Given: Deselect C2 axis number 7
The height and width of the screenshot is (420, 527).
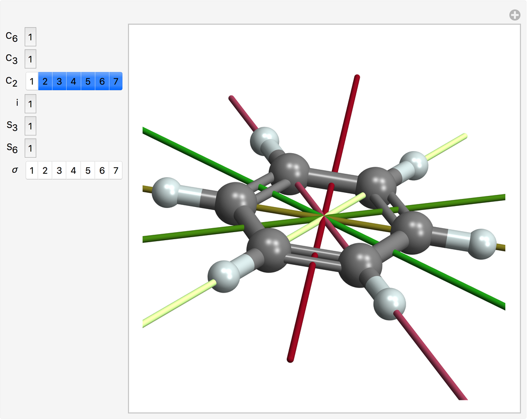Looking at the screenshot, I should click(x=116, y=82).
